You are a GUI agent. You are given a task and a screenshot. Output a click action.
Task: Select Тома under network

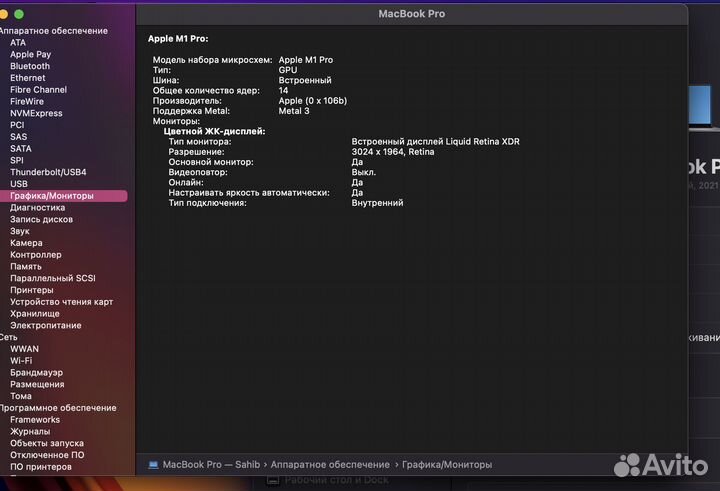click(x=21, y=396)
